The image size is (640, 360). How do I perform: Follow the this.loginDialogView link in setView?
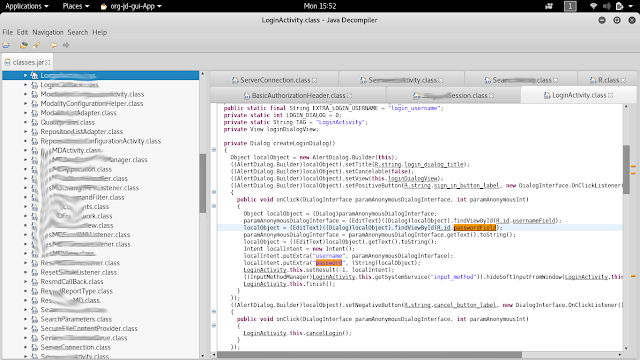pyautogui.click(x=413, y=178)
